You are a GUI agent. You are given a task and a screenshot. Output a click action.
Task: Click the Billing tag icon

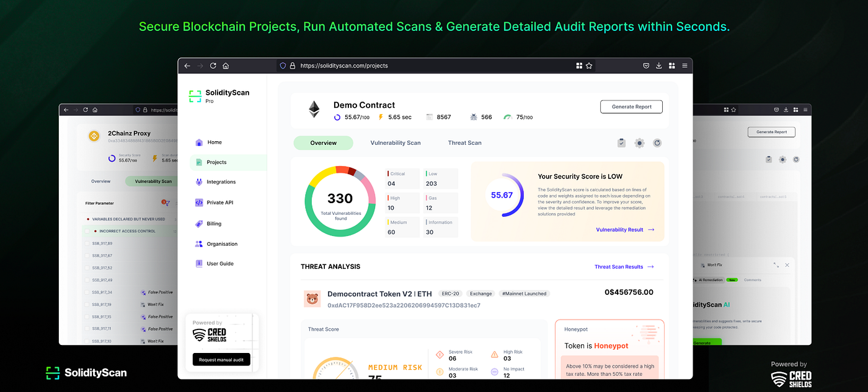coord(199,224)
